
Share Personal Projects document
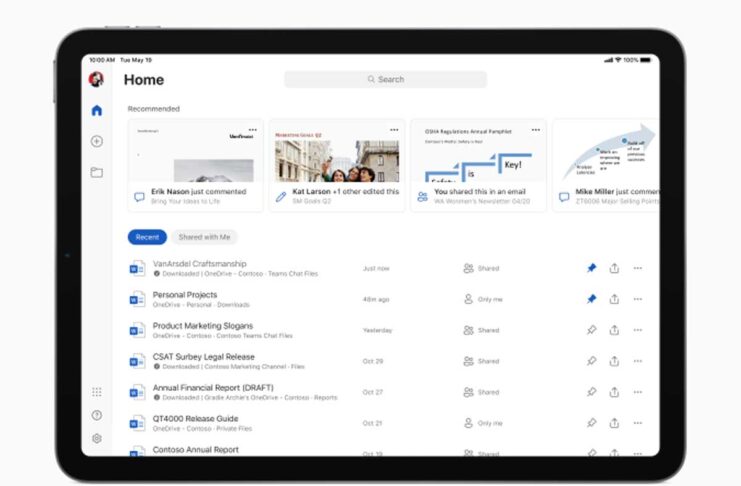(614, 299)
